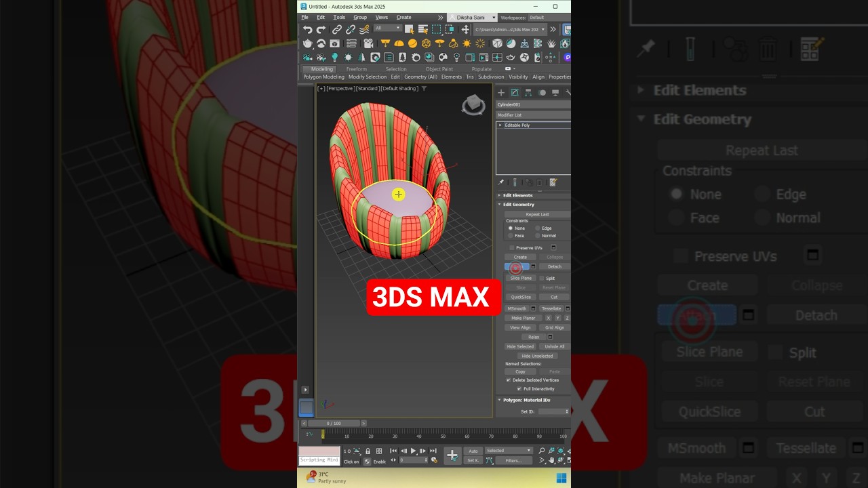Open the File menu
The height and width of the screenshot is (488, 868).
[305, 18]
